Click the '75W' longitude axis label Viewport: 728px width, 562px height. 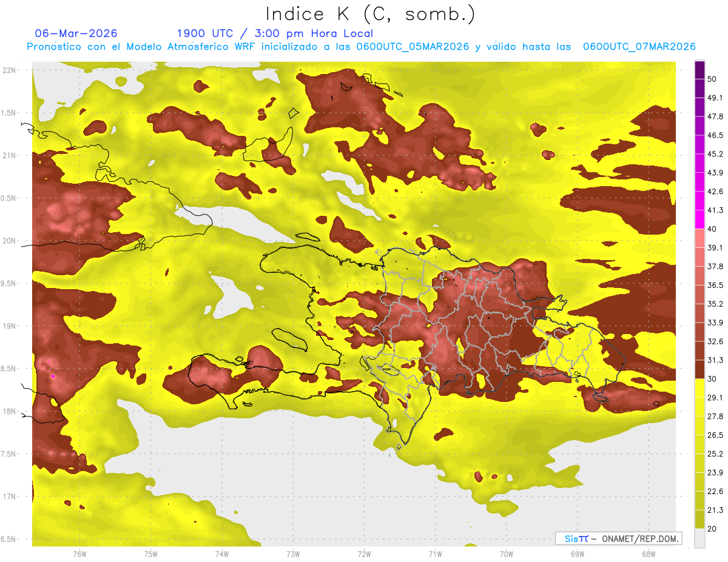(x=151, y=554)
